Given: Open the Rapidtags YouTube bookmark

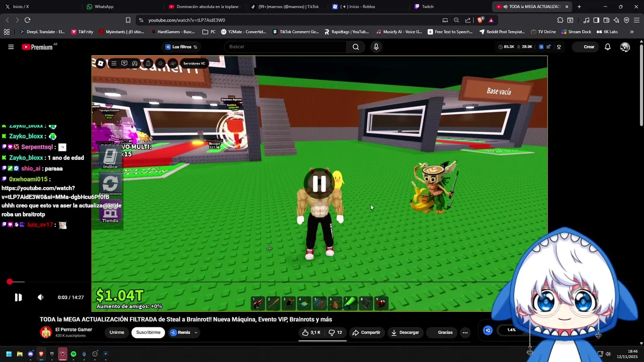Looking at the screenshot, I should click(347, 32).
